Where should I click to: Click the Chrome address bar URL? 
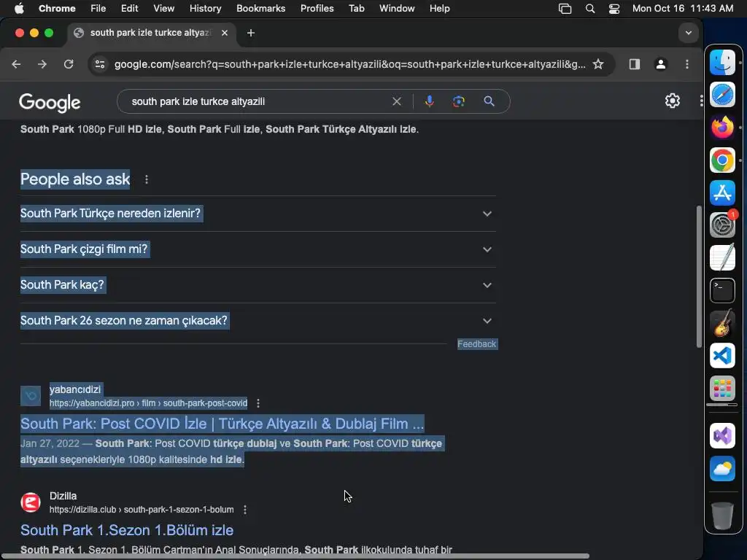349,64
